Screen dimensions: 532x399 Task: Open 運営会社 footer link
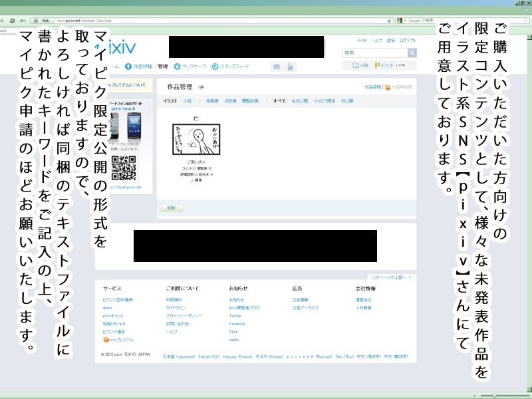363,300
